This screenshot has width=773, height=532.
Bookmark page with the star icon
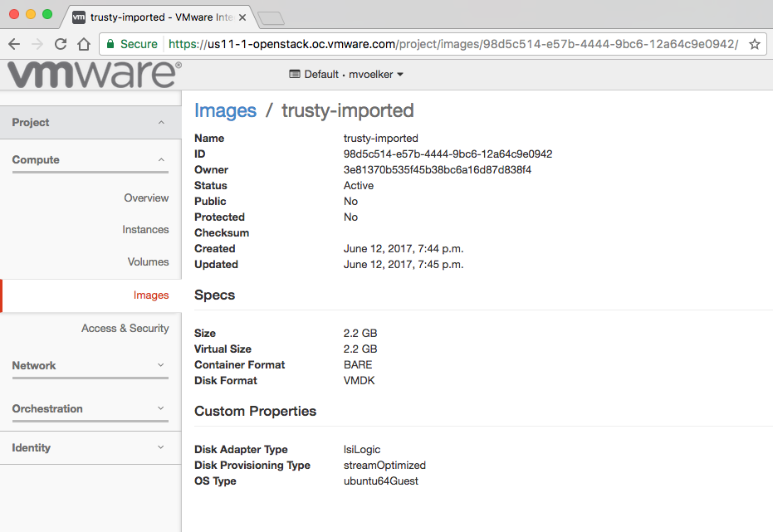coord(754,44)
